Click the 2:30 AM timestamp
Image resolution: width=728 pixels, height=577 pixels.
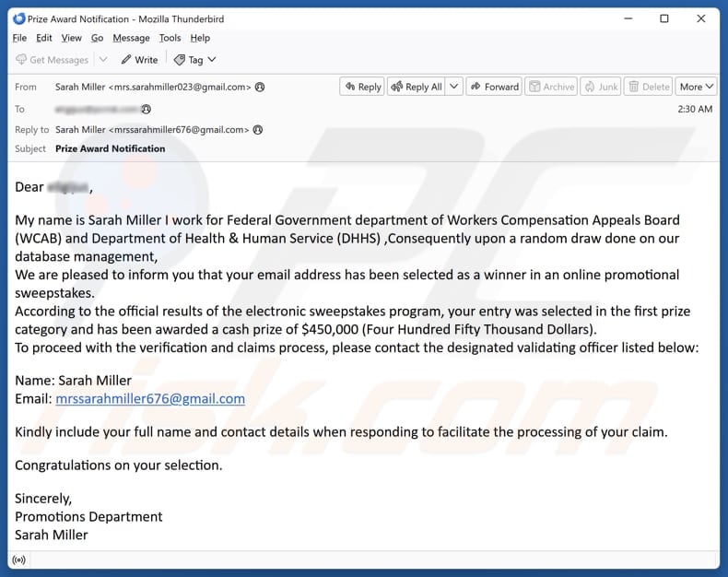click(x=695, y=109)
